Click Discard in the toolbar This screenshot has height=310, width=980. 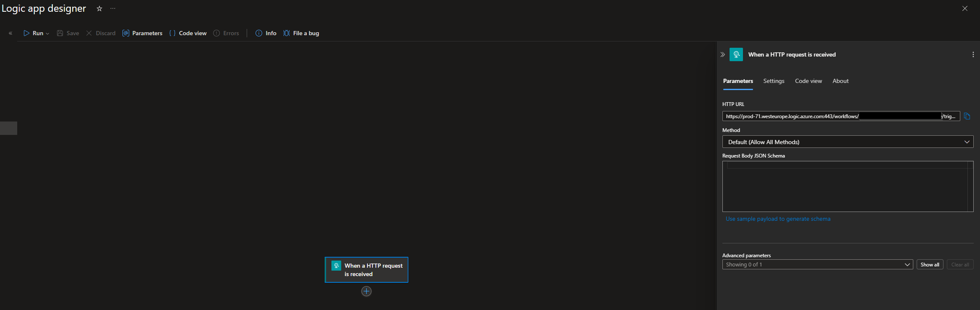(101, 33)
